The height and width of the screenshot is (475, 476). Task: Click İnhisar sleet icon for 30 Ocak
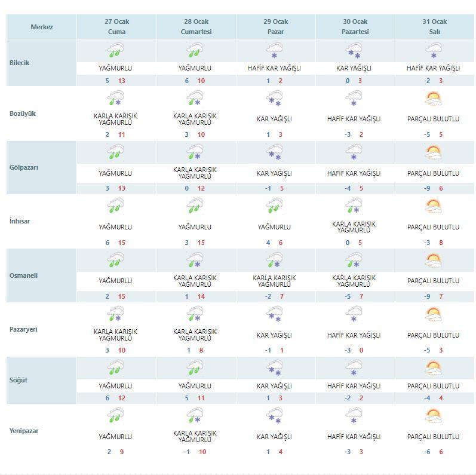point(354,206)
